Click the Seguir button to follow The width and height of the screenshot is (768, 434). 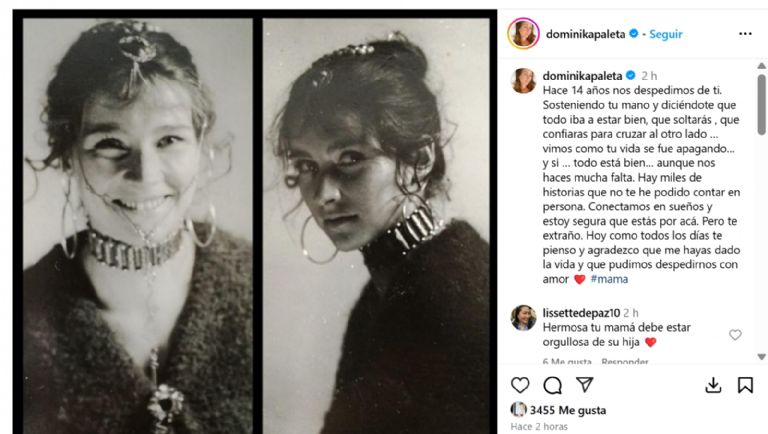tap(666, 33)
